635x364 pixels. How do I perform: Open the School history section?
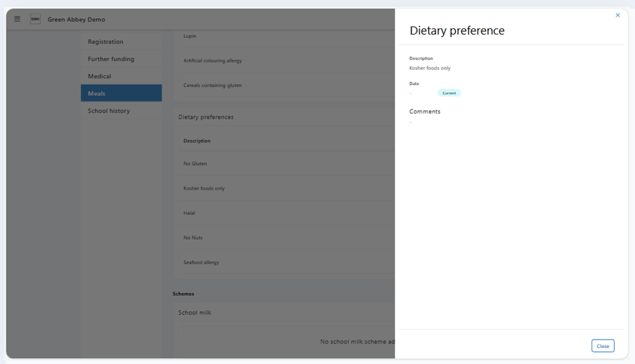[109, 111]
